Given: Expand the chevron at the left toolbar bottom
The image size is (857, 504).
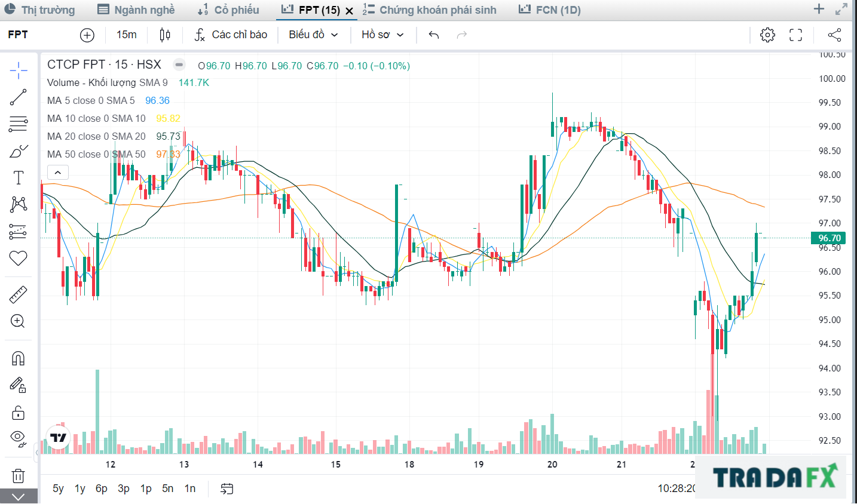Looking at the screenshot, I should [19, 496].
